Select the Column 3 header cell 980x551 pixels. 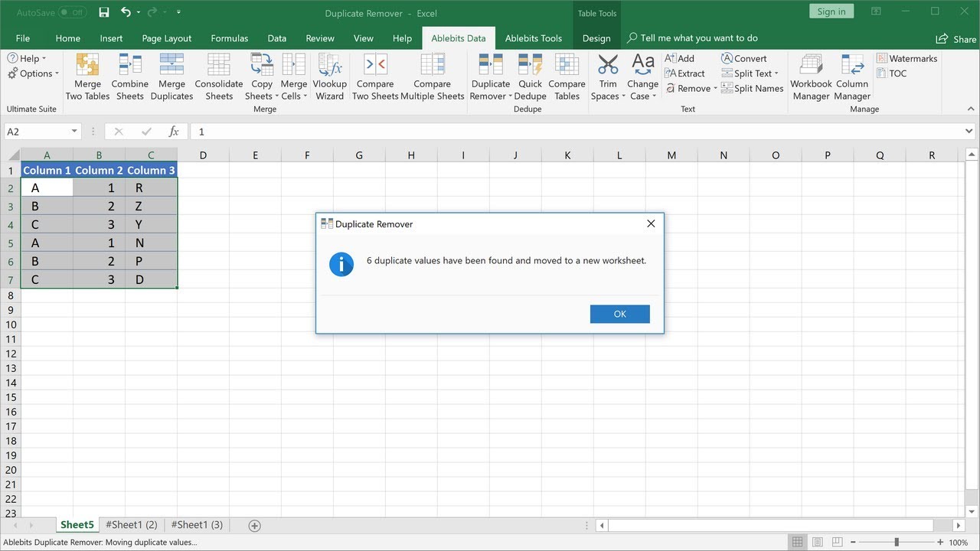pos(151,170)
